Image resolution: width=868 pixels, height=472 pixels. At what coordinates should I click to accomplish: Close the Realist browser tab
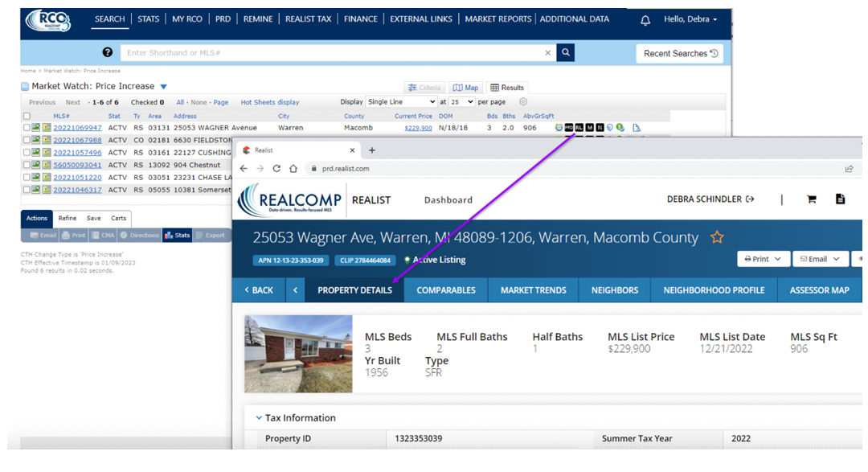pyautogui.click(x=352, y=150)
